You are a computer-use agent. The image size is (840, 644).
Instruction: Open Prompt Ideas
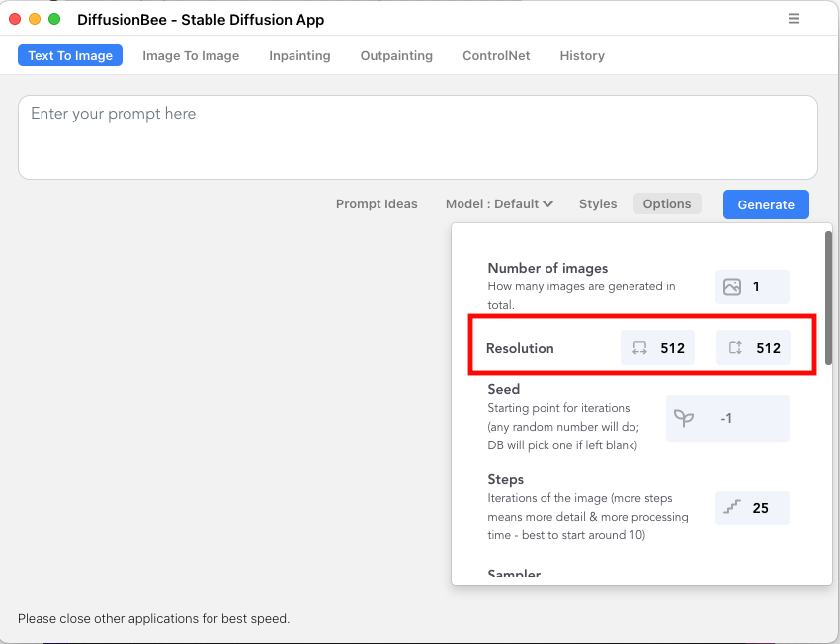click(377, 203)
